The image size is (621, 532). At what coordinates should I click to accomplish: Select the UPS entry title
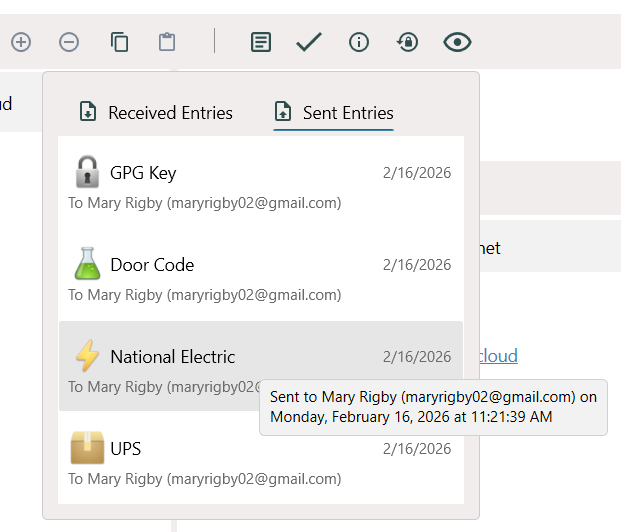[126, 449]
